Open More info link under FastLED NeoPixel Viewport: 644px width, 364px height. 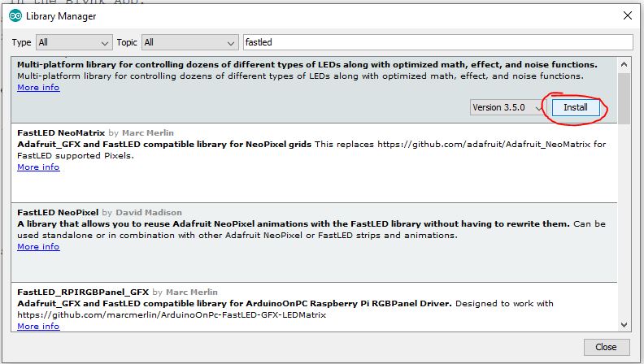click(38, 247)
